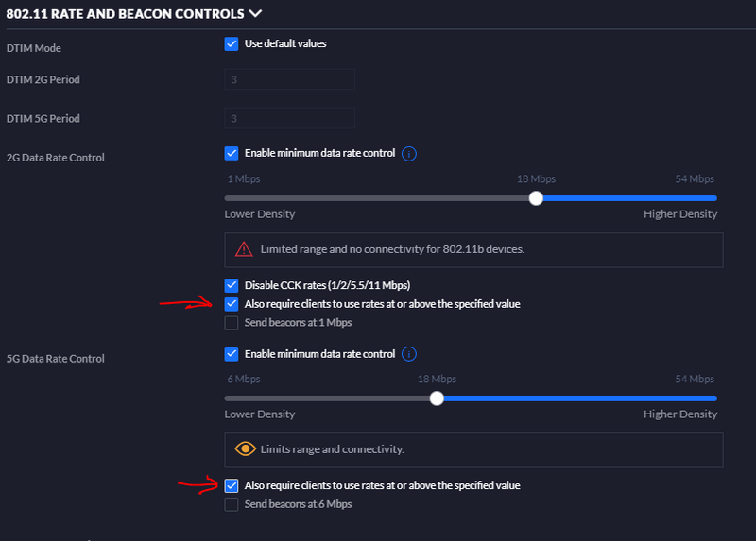Click the 6 Mbps label on 5G slider

[242, 379]
